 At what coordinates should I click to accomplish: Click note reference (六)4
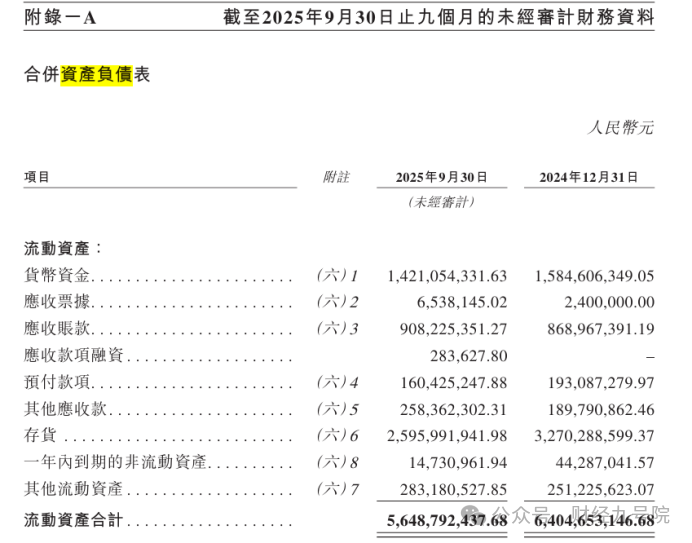338,382
